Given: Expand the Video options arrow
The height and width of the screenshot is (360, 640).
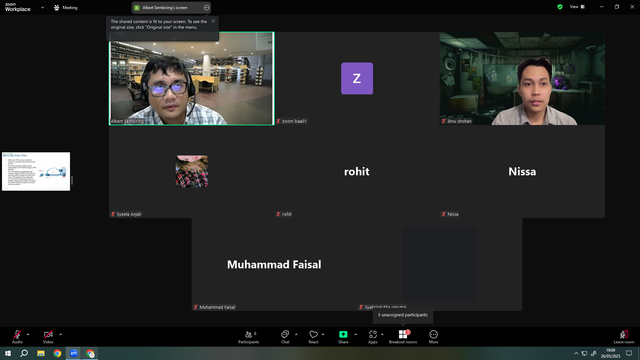Looking at the screenshot, I should (60, 334).
